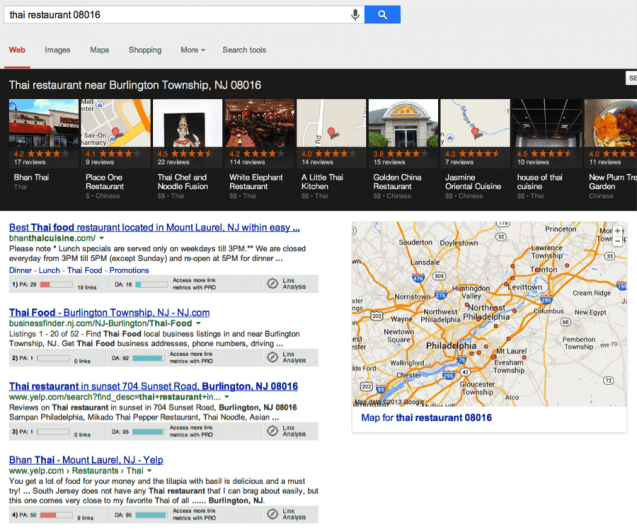This screenshot has height=530, width=637.
Task: Open dropdown arrow next to Restaurants › Thai URL
Action: [150, 471]
